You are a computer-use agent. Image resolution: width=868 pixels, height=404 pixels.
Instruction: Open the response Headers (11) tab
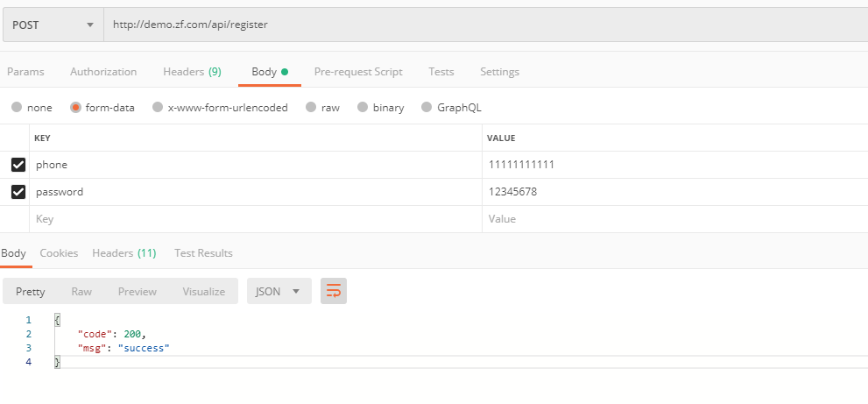tap(124, 252)
